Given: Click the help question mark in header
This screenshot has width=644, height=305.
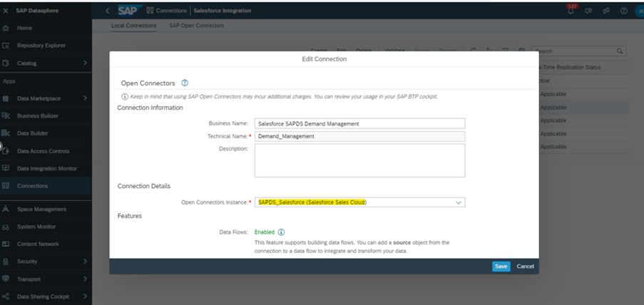Looking at the screenshot, I should click(x=623, y=11).
